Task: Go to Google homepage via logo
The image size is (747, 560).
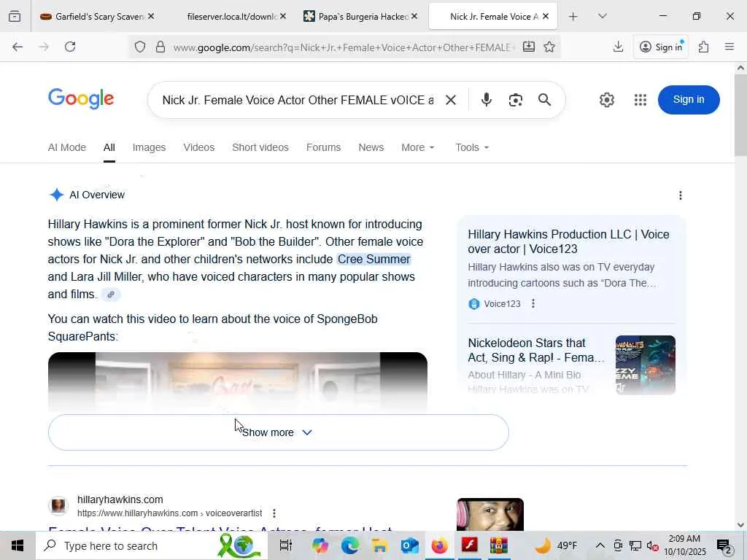Action: 81,98
